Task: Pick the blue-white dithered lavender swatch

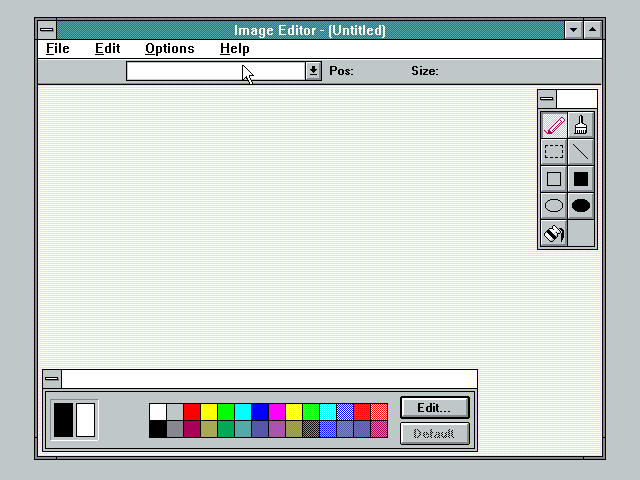Action: [x=345, y=412]
